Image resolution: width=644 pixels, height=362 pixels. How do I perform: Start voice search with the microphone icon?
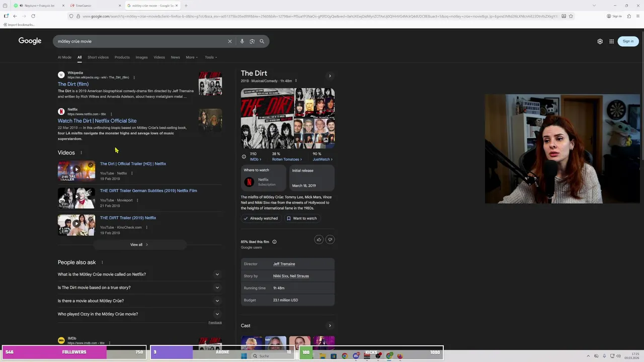click(242, 41)
